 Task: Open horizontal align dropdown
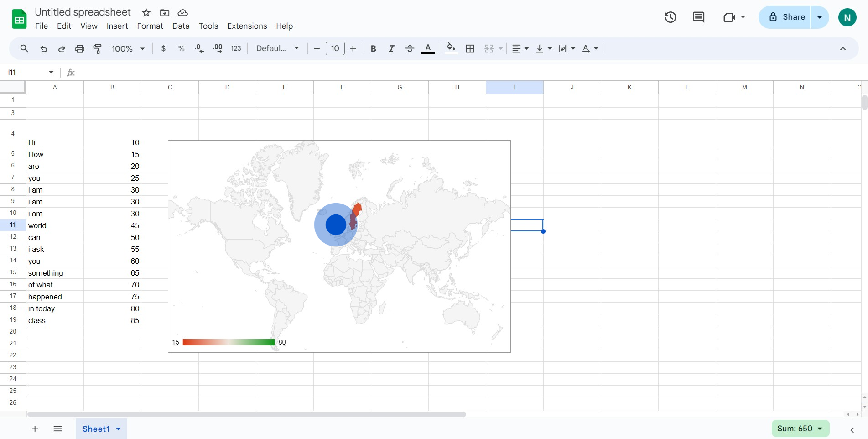coord(520,49)
